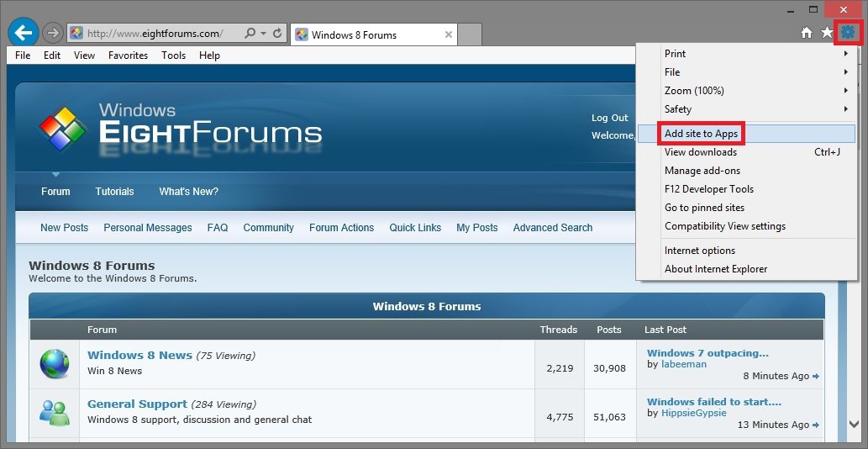Image resolution: width=868 pixels, height=449 pixels.
Task: Select View downloads menu entry
Action: click(746, 151)
